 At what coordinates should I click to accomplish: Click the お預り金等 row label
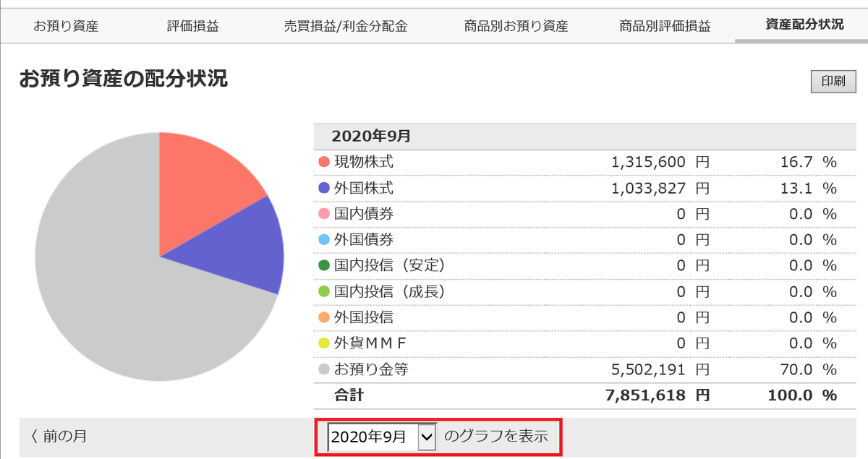371,369
